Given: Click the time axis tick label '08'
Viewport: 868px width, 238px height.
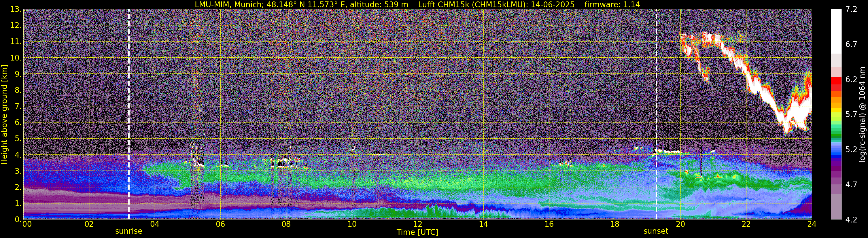Looking at the screenshot, I should (x=286, y=224).
